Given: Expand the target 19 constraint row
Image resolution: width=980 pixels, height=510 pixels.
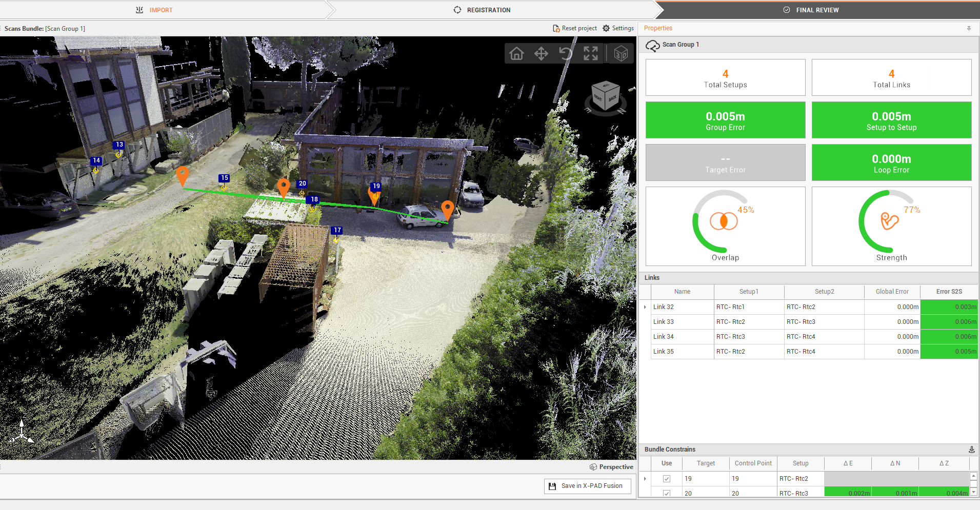Looking at the screenshot, I should 645,479.
